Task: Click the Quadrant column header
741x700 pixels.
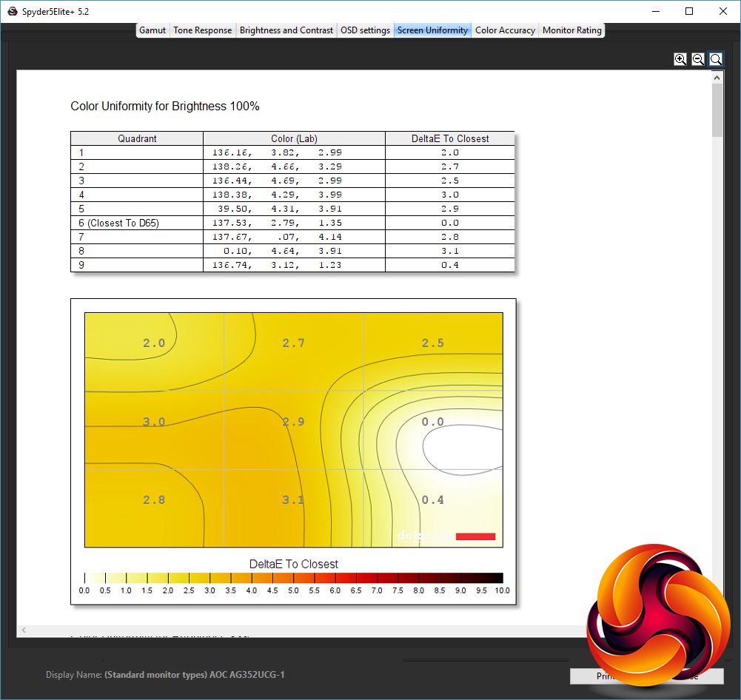Action: click(x=137, y=138)
